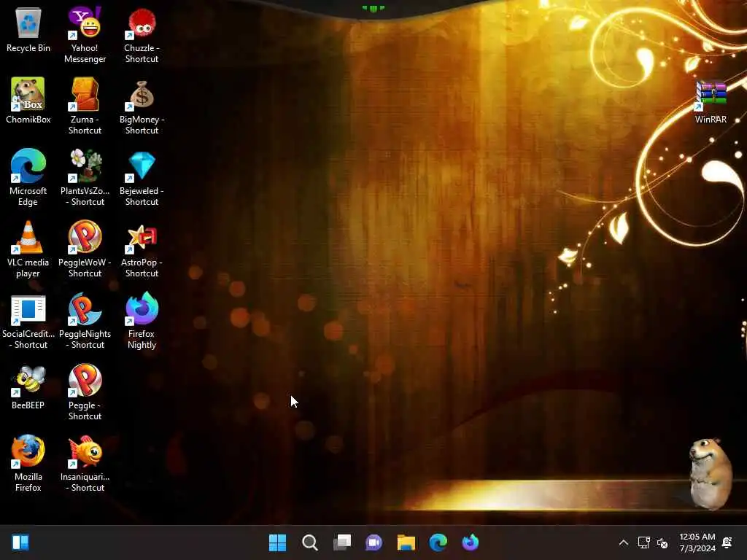Select the PeggleNights shortcut icon
This screenshot has height=560, width=747.
85,321
